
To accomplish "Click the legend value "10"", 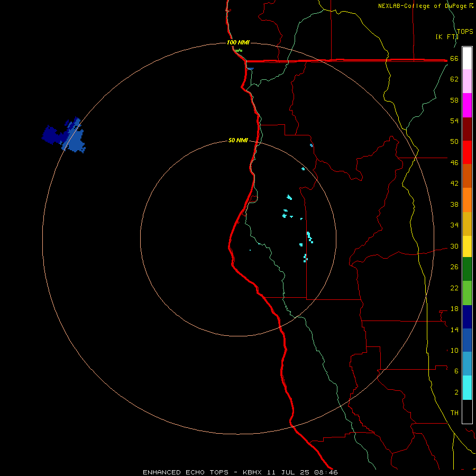I will coord(454,350).
